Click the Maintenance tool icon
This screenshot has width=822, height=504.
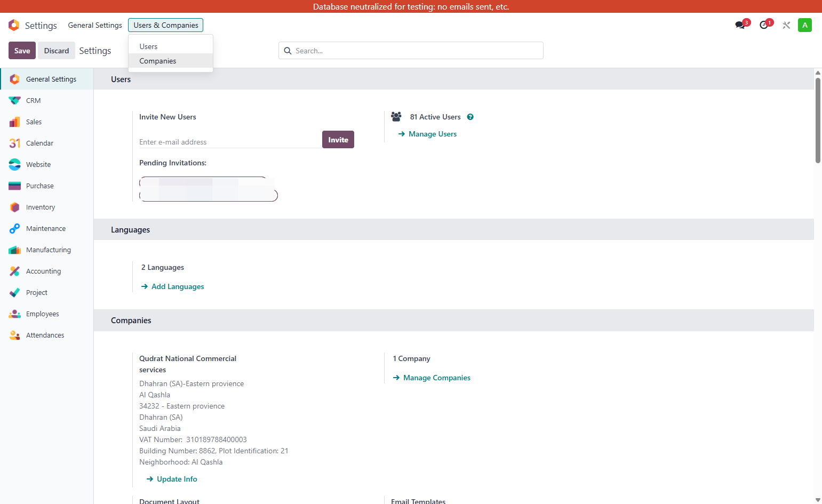tap(15, 228)
